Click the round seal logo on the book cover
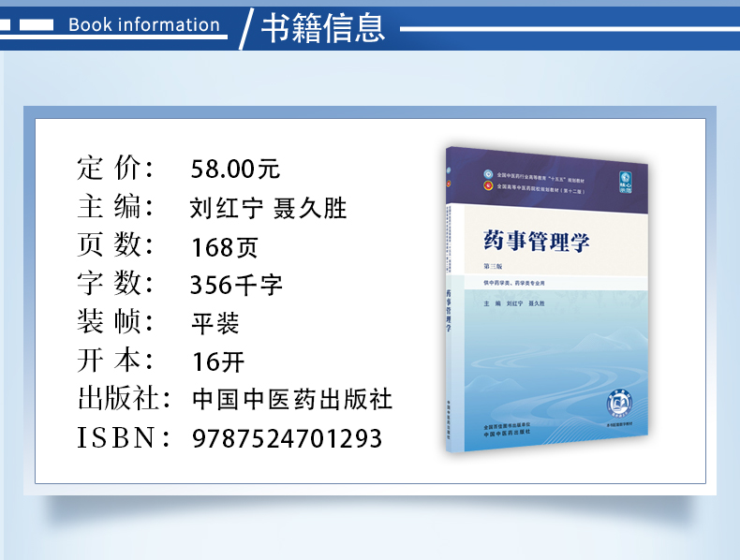The image size is (740, 560). pyautogui.click(x=619, y=405)
